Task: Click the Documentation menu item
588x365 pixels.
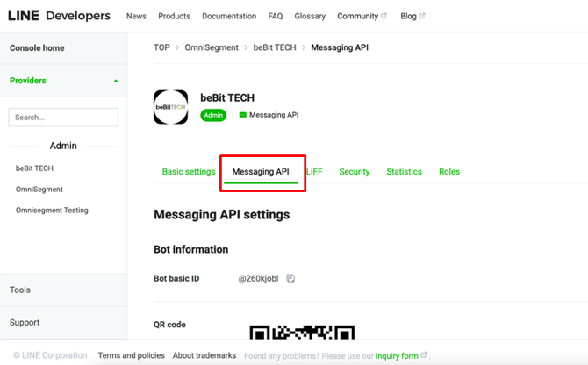Action: coord(229,16)
